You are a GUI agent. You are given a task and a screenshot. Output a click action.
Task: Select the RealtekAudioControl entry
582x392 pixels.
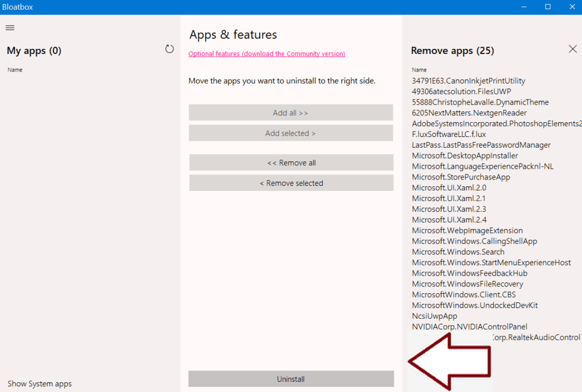537,337
